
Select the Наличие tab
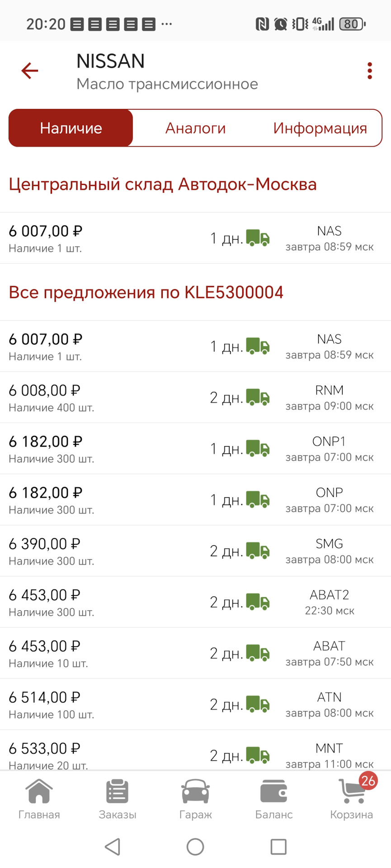[x=71, y=128]
